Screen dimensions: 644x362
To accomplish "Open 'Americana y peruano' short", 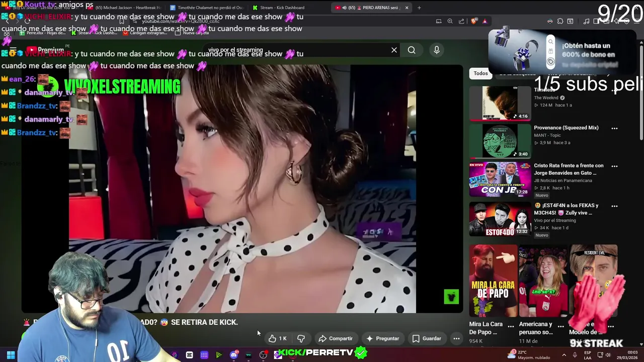I will [542, 281].
